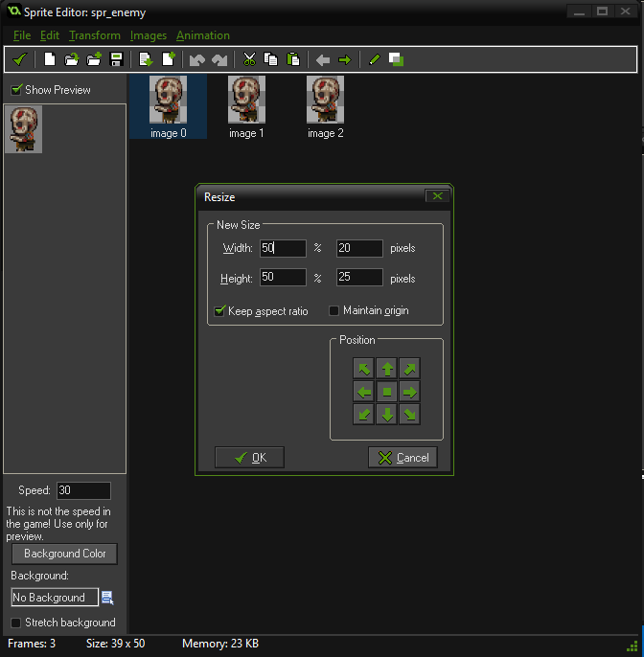The image size is (644, 657).
Task: Set position to top-left arrow
Action: click(363, 369)
